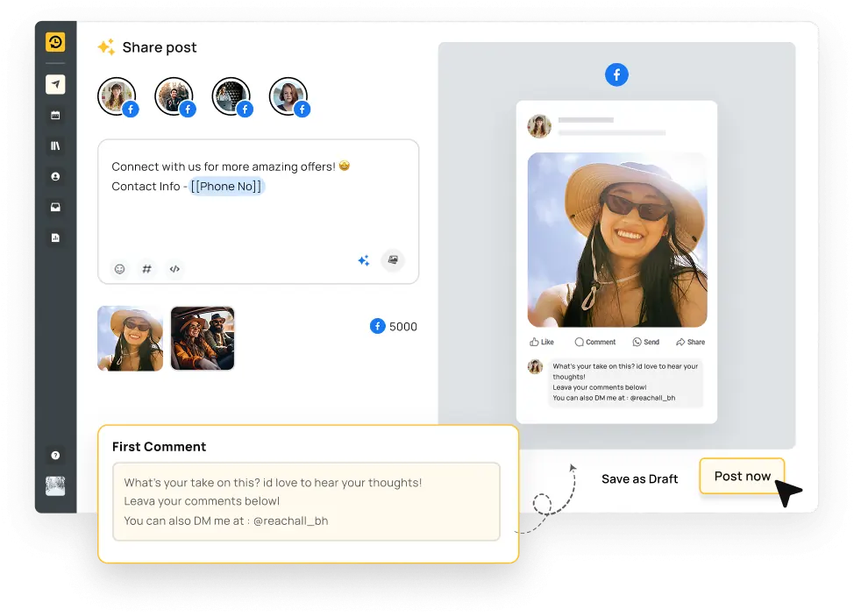
Task: Open the user profile avatar in sidebar
Action: (55, 486)
